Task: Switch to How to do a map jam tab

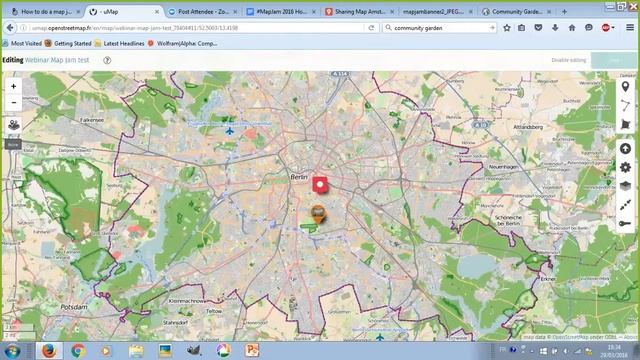Action: pyautogui.click(x=46, y=12)
